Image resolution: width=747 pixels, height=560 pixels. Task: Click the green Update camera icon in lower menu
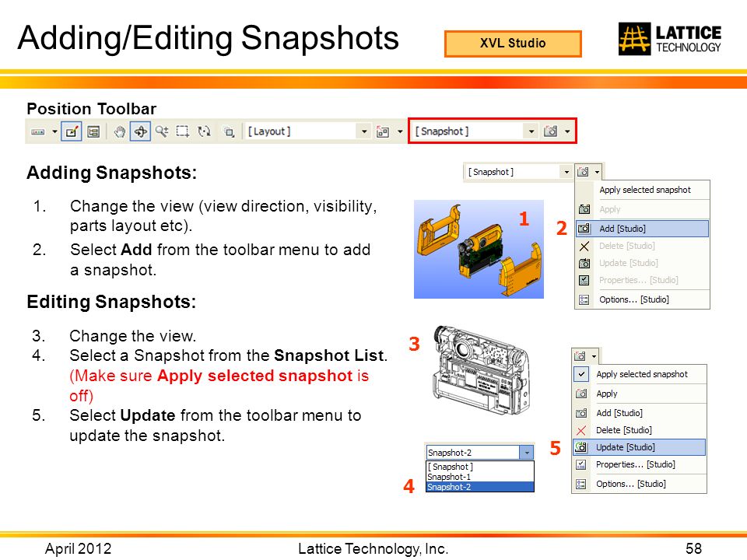coord(580,447)
